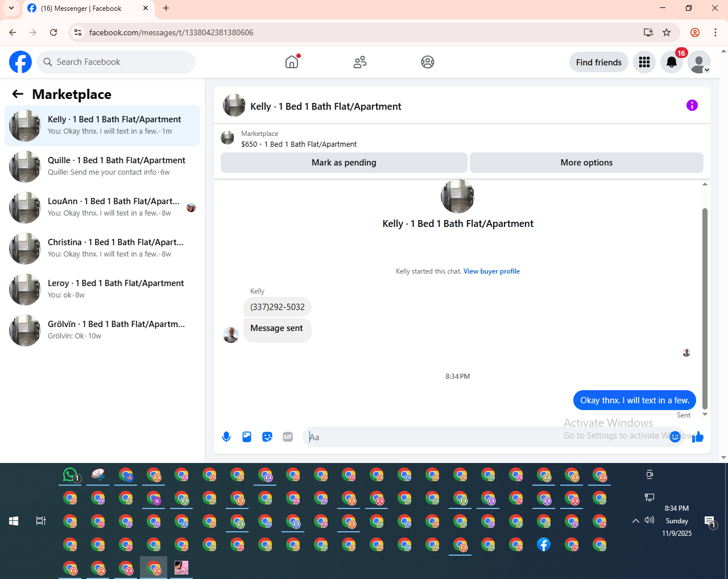Click the Search Facebook box

pyautogui.click(x=116, y=62)
